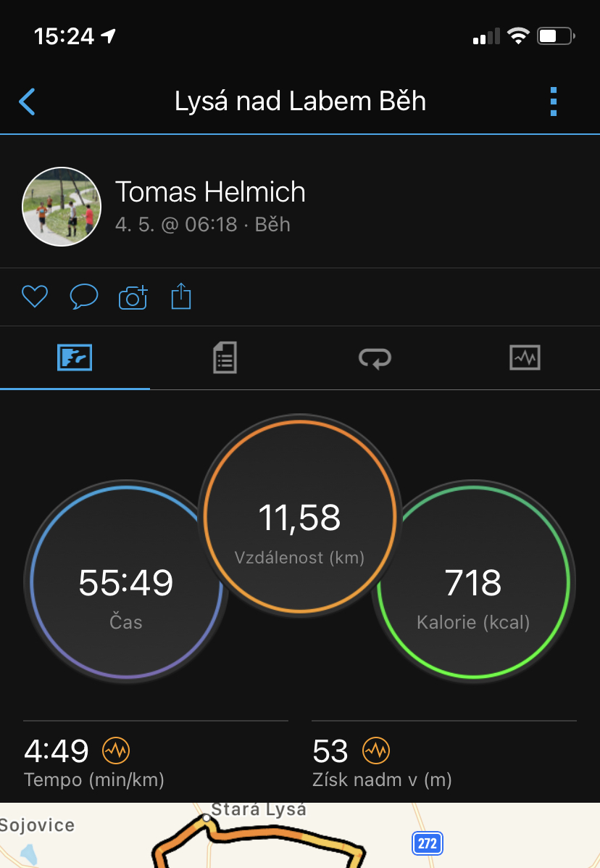Tap the 718 calories circle
600x868 pixels.
tap(473, 582)
